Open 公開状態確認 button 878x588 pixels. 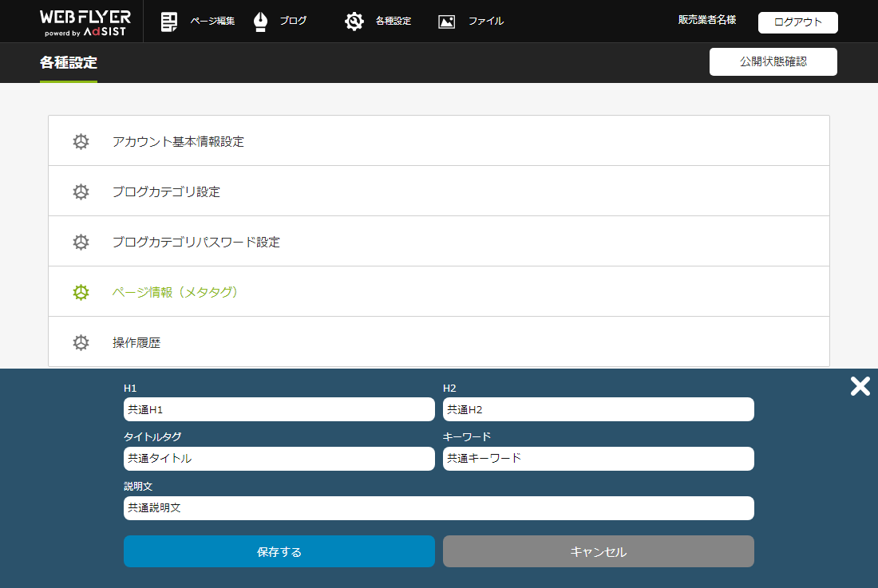(x=773, y=61)
